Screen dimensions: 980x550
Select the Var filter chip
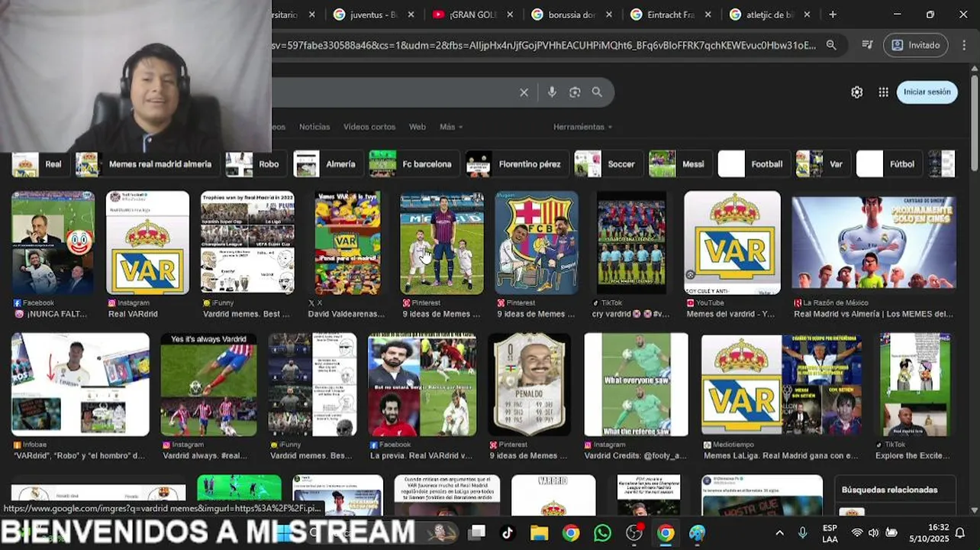pyautogui.click(x=823, y=164)
